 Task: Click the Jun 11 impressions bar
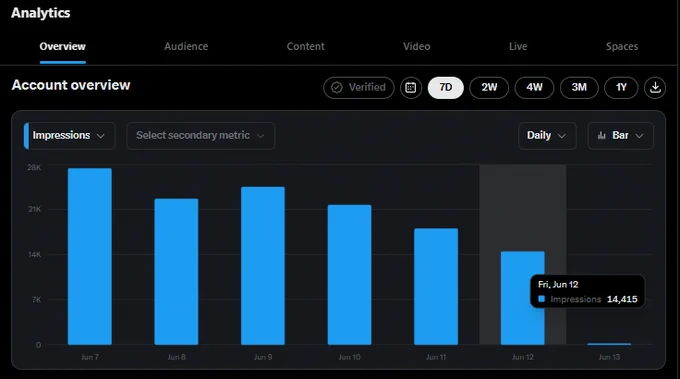pyautogui.click(x=436, y=287)
